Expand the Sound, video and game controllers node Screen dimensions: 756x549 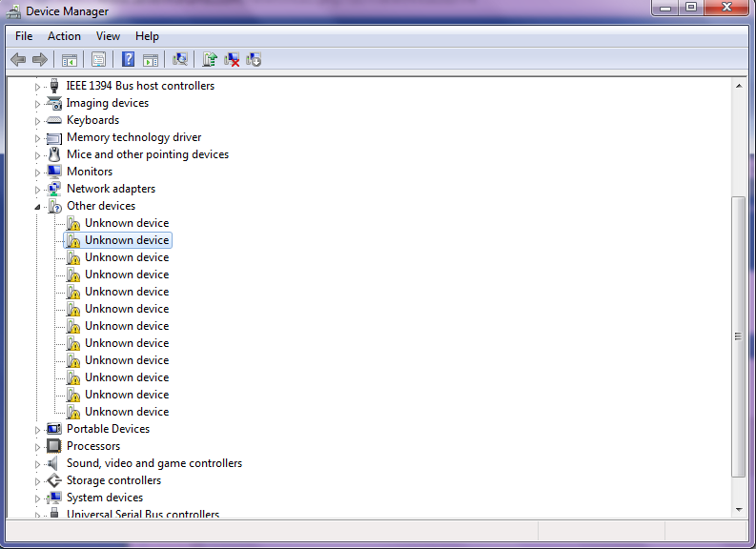click(x=37, y=464)
